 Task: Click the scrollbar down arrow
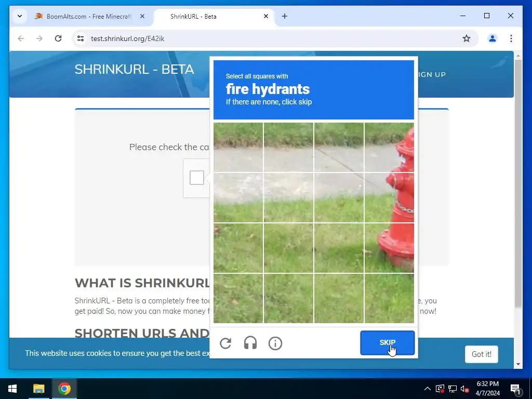(x=518, y=364)
